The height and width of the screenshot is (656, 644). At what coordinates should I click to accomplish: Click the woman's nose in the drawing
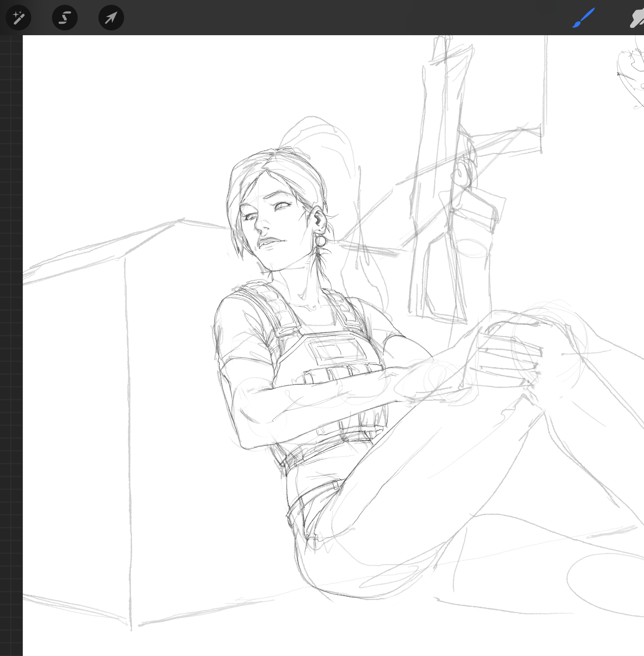(x=260, y=227)
